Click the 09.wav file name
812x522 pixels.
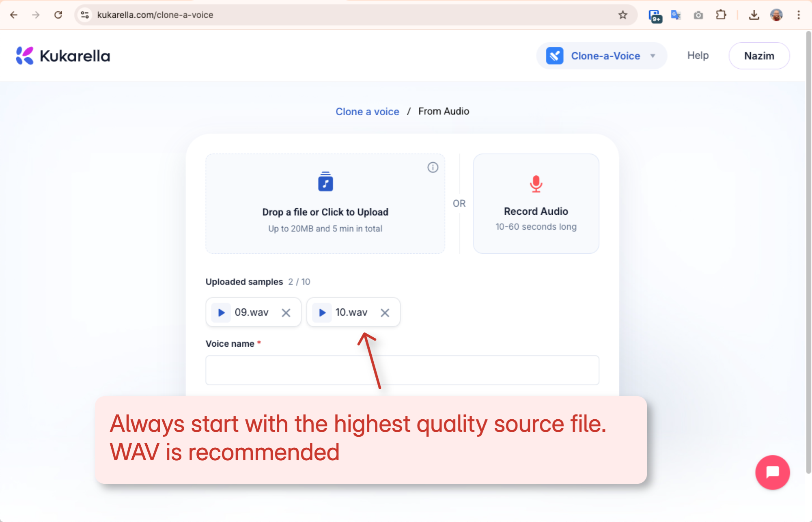pyautogui.click(x=252, y=312)
